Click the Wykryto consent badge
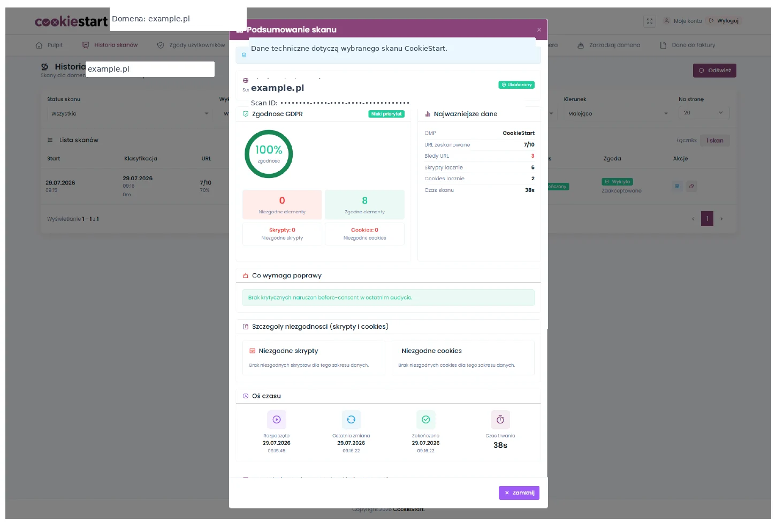776x532 pixels. (x=618, y=182)
